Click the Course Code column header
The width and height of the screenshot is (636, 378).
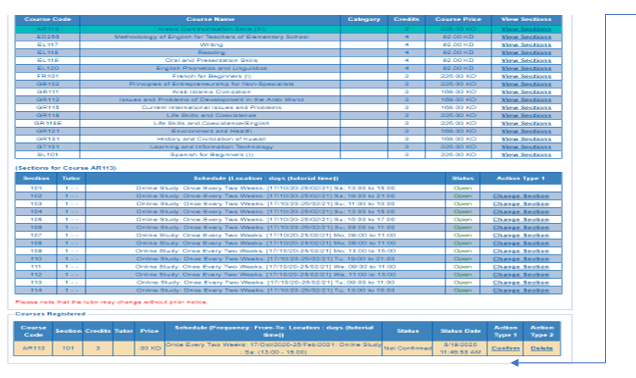47,19
